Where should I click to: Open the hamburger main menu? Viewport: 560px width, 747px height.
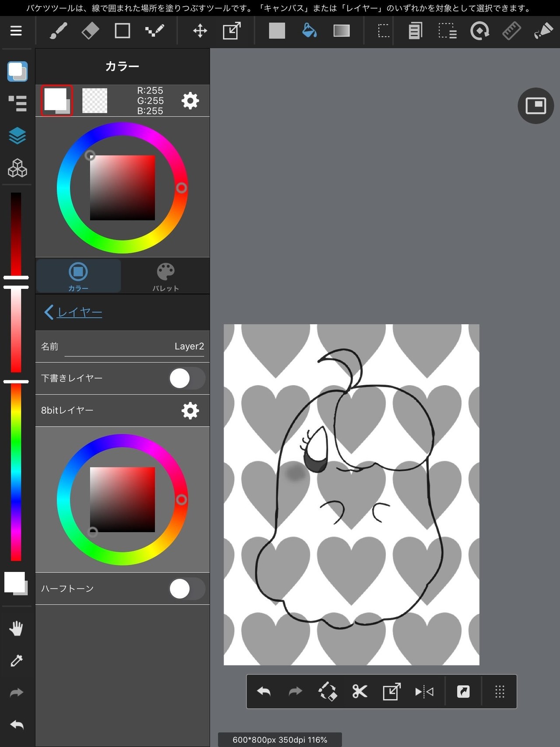(x=16, y=31)
